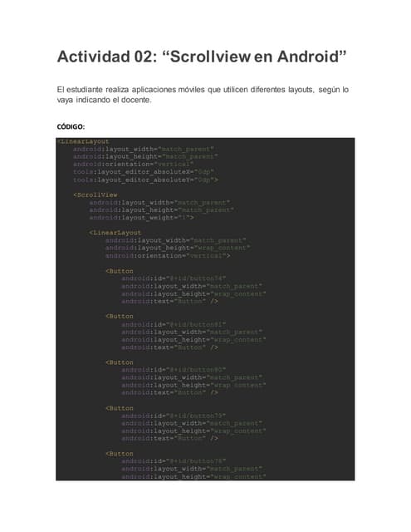Click the dark code screenshot image
The height and width of the screenshot is (532, 411).
click(x=205, y=309)
